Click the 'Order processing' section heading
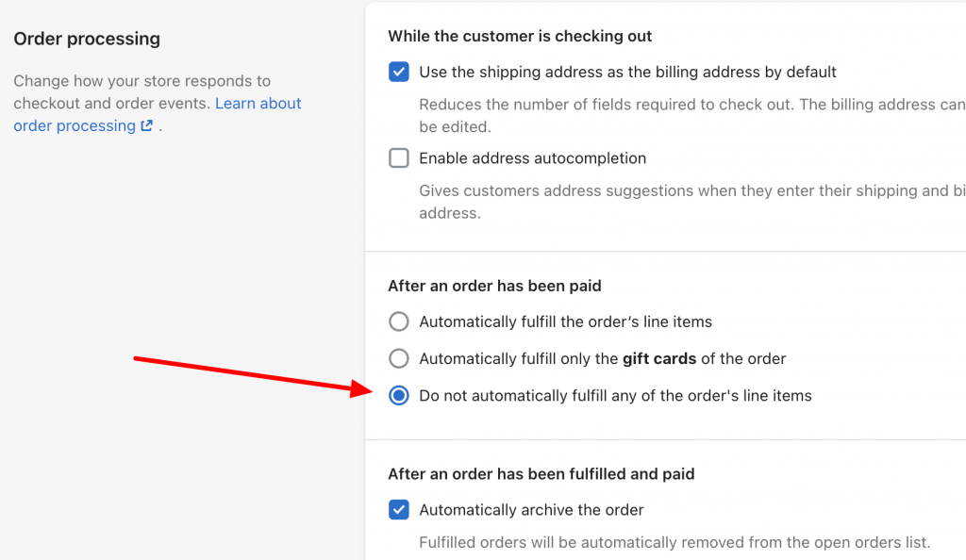The width and height of the screenshot is (966, 560). coord(87,39)
